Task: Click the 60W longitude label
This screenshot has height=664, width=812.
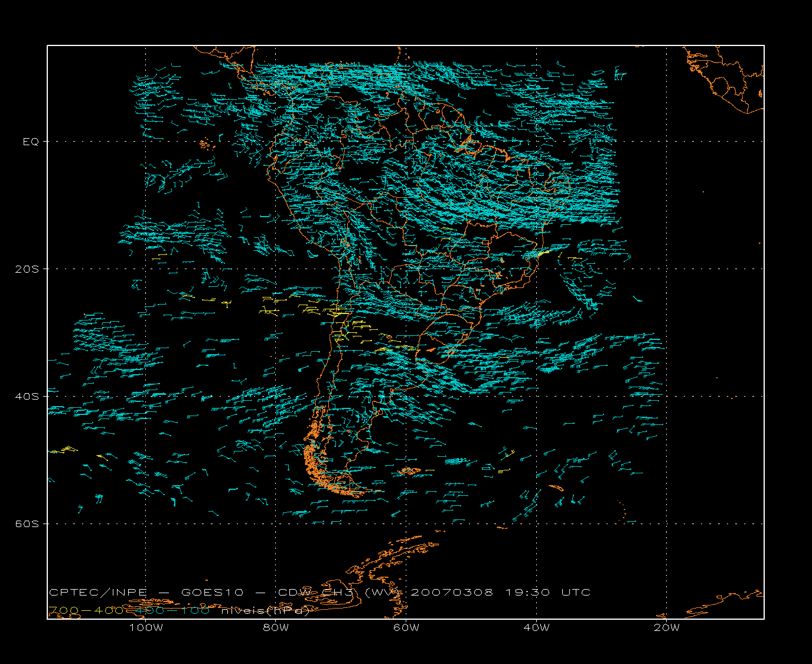Action: 406,627
